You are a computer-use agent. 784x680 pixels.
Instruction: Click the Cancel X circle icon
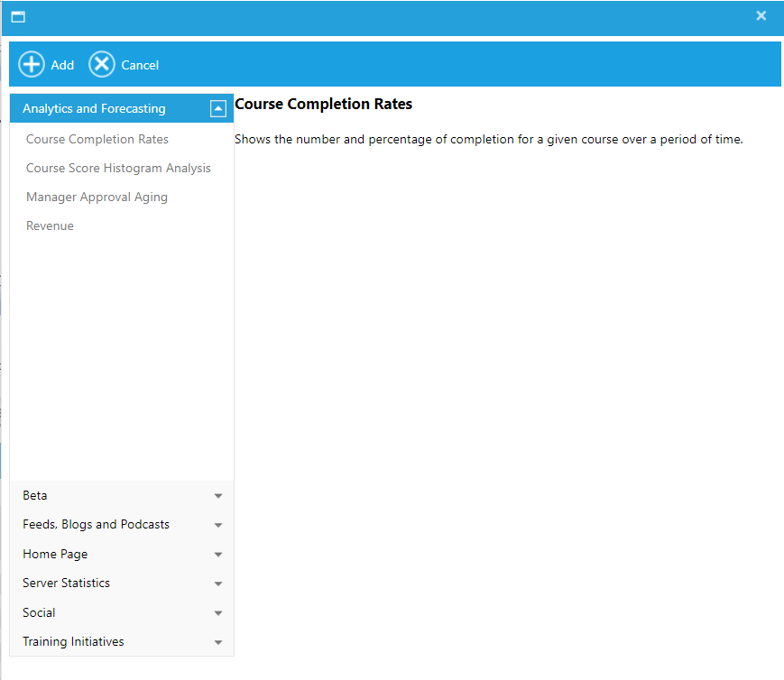102,64
